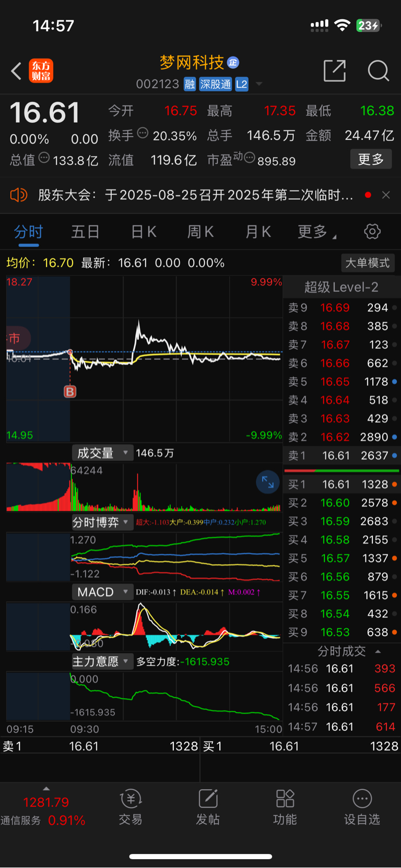This screenshot has height=868, width=401.
Task: Tap the Wi-Fi status bar icon
Action: pos(342,25)
